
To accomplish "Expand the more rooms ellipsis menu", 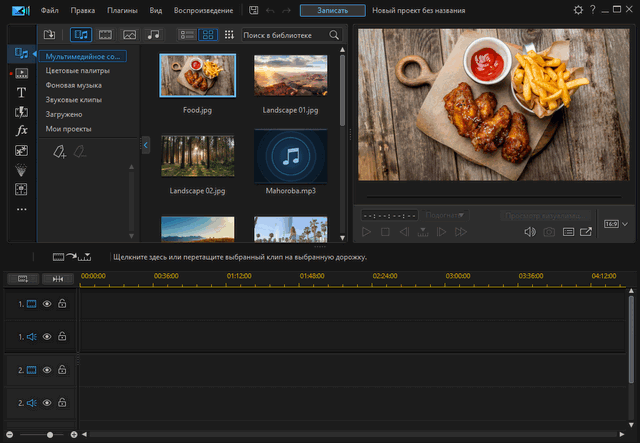I will click(21, 209).
